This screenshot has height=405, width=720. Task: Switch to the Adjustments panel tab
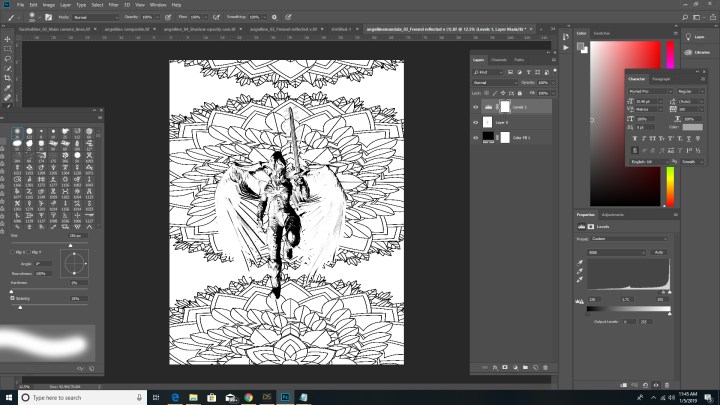pyautogui.click(x=612, y=215)
